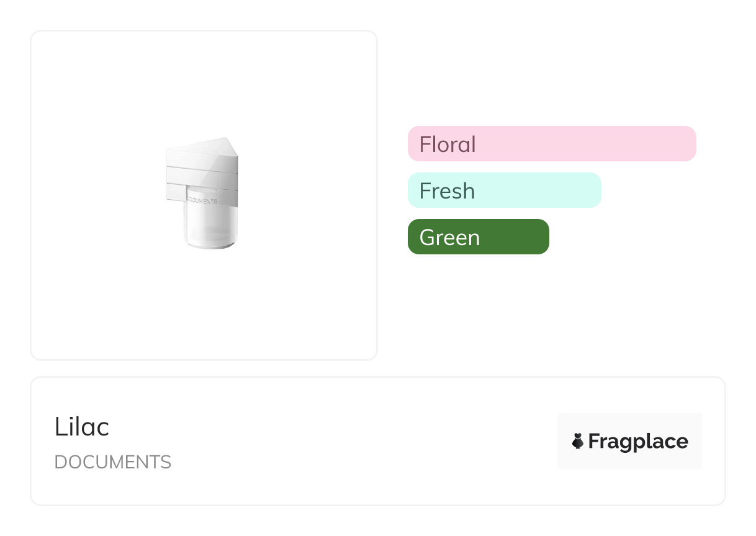The width and height of the screenshot is (756, 536).
Task: Click the Lilac fragrance title
Action: point(82,427)
